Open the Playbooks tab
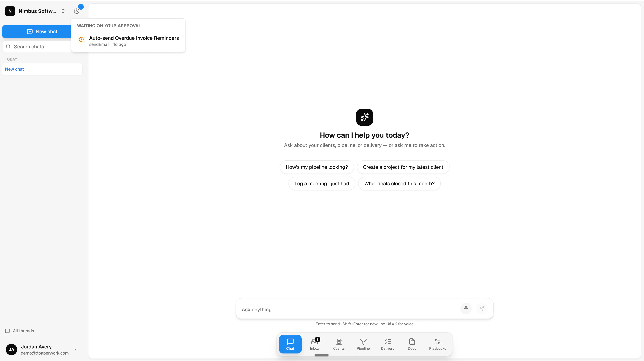The height and width of the screenshot is (361, 644). point(438,344)
